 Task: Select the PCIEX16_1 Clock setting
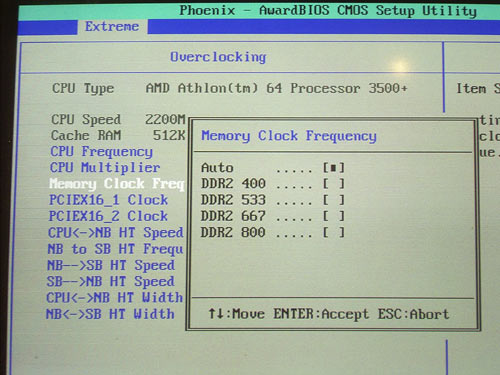[x=108, y=200]
